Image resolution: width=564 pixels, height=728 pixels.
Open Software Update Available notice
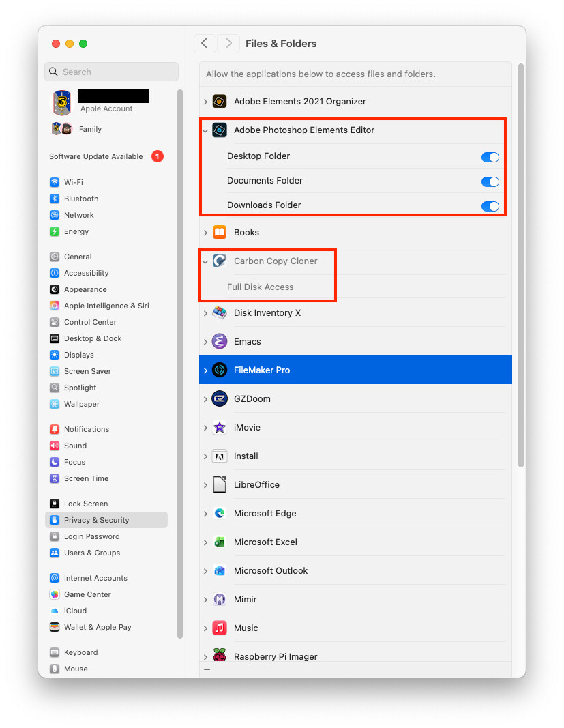96,156
